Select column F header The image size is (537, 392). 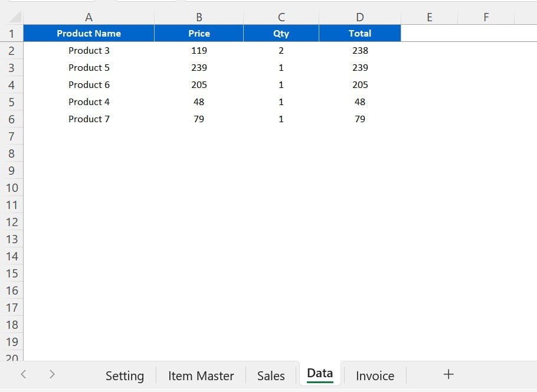(486, 17)
